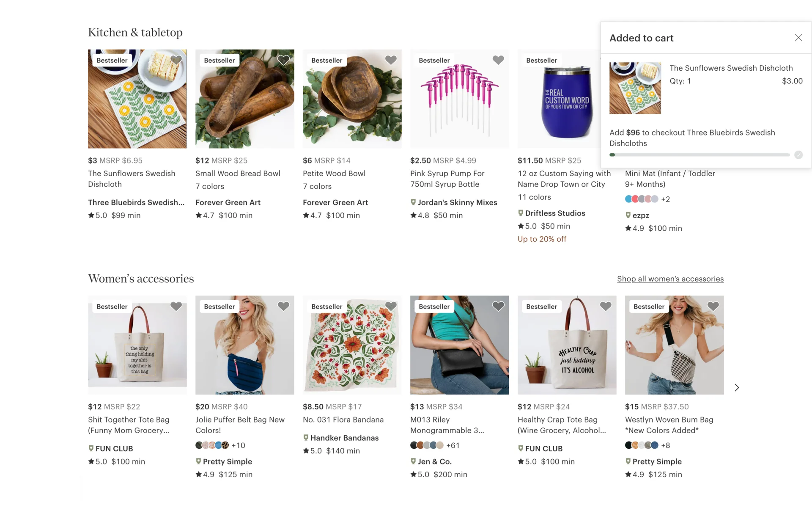Favorite the Jolie Puffer Belt Bag
The width and height of the screenshot is (812, 508).
[x=283, y=306]
